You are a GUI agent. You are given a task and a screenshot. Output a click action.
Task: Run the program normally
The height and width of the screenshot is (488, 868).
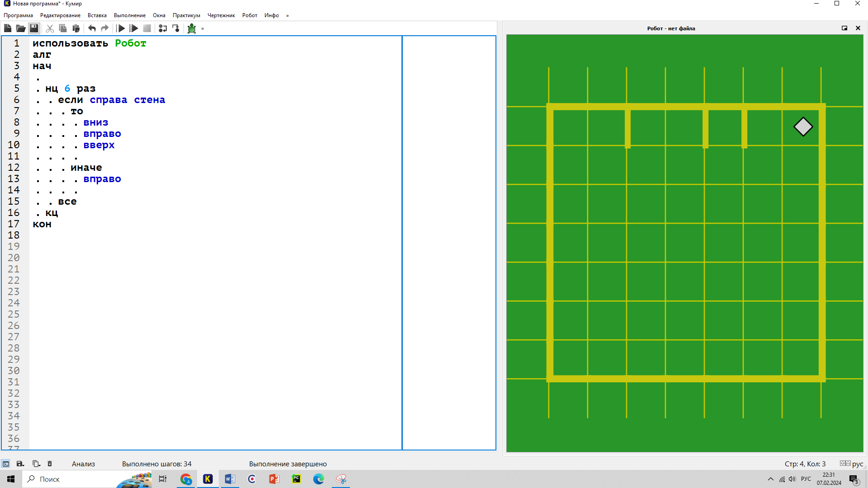[x=121, y=28]
